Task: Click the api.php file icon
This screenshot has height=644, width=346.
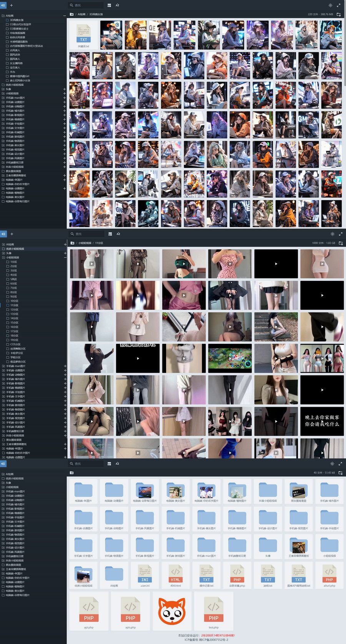Action: [x=88, y=609]
